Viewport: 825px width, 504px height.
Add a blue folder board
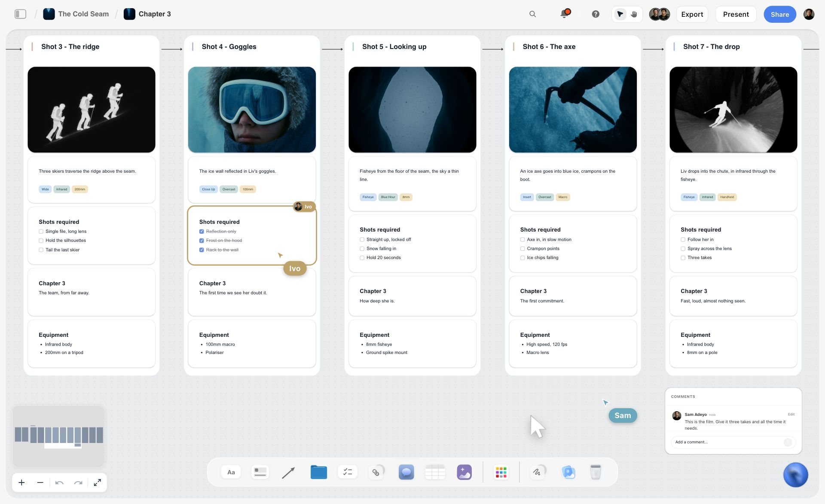(318, 472)
